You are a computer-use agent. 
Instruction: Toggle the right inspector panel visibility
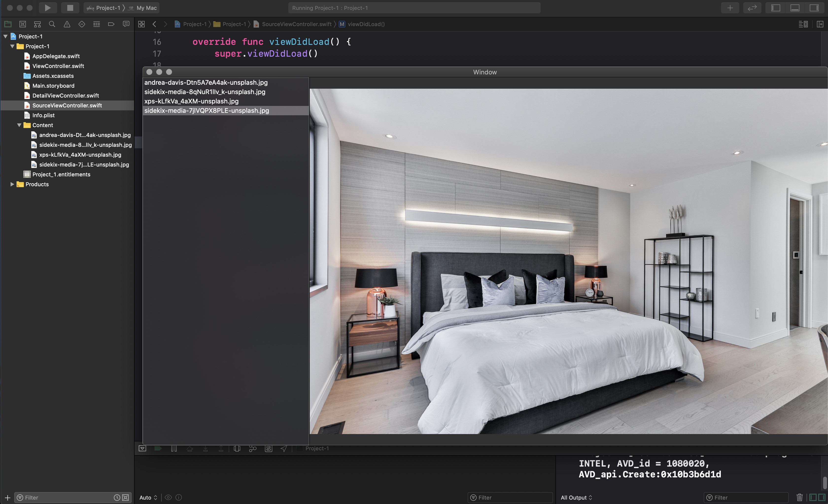pyautogui.click(x=814, y=8)
